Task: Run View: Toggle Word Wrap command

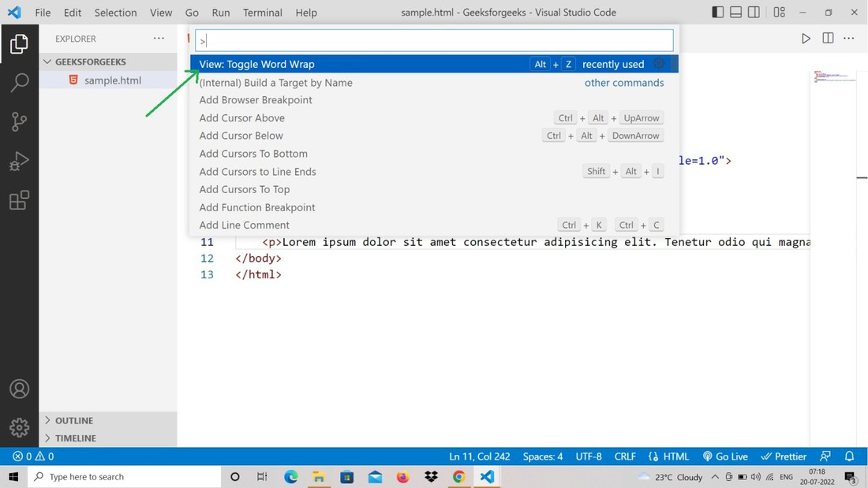Action: [434, 64]
